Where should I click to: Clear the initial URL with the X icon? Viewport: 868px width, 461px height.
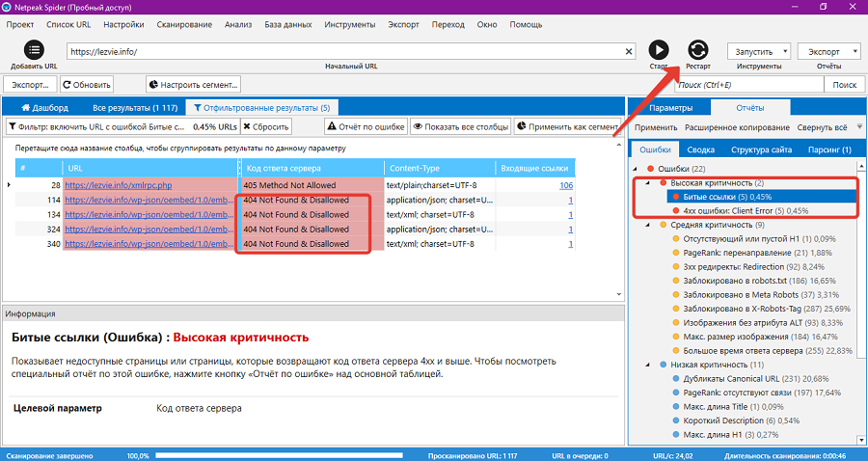(x=628, y=51)
